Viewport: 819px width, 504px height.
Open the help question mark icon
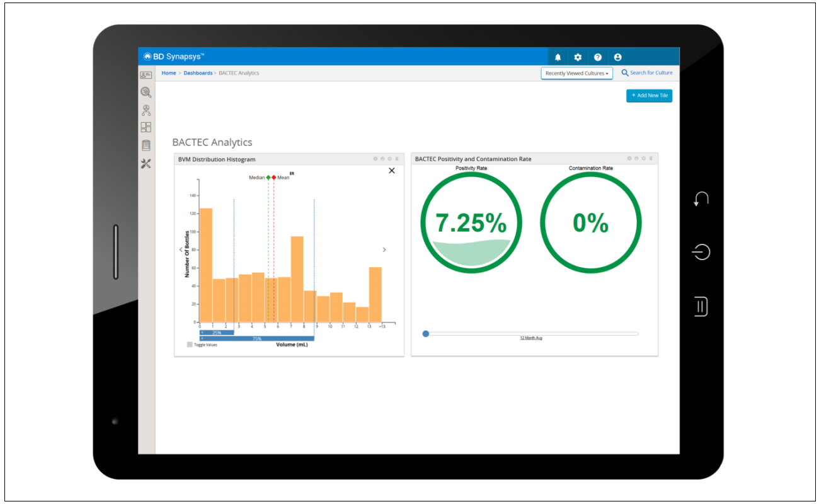[x=598, y=57]
